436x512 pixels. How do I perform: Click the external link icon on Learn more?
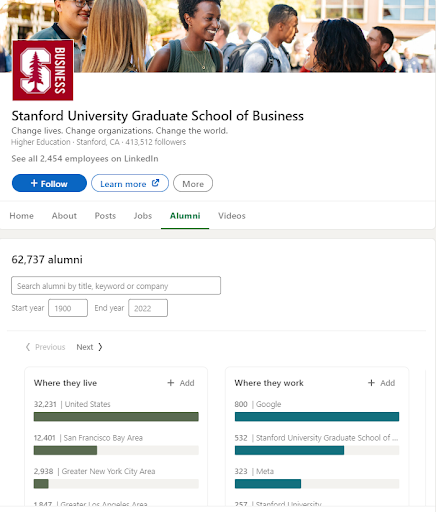[x=155, y=183]
